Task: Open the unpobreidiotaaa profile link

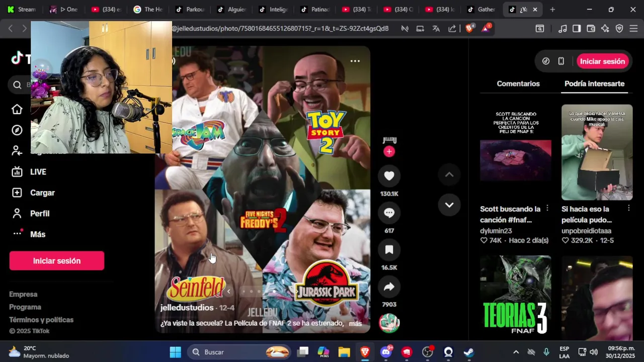Action: (587, 231)
